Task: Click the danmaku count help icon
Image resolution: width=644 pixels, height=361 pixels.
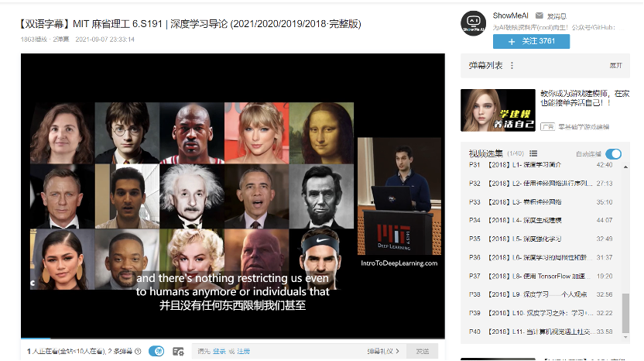Action: pyautogui.click(x=138, y=351)
